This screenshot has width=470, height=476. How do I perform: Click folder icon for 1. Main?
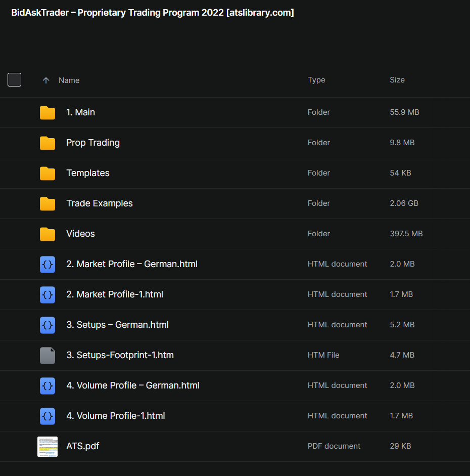click(x=48, y=113)
